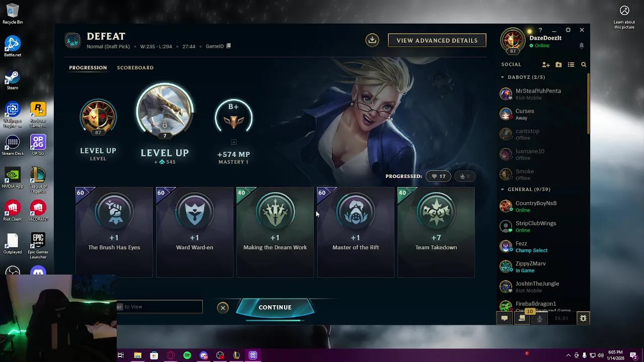Image resolution: width=644 pixels, height=362 pixels.
Task: Switch to the SCOREBOARD tab
Action: (x=135, y=68)
